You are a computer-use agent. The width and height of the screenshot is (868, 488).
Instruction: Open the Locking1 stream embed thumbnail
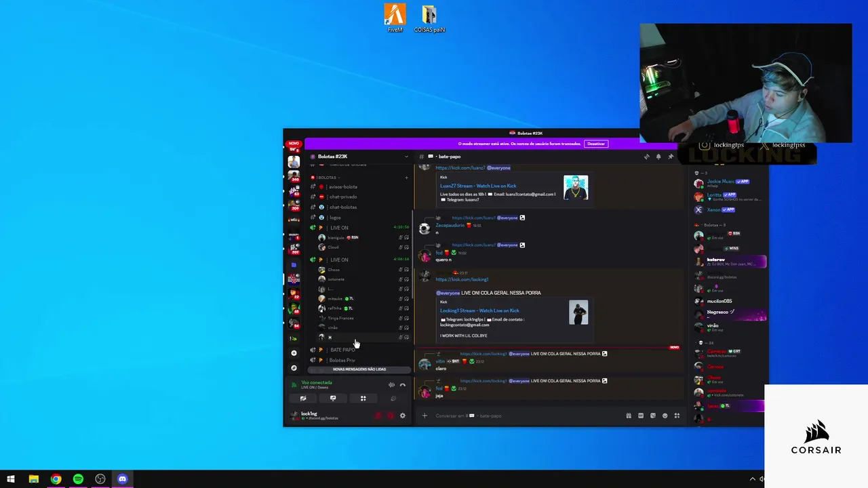[578, 312]
